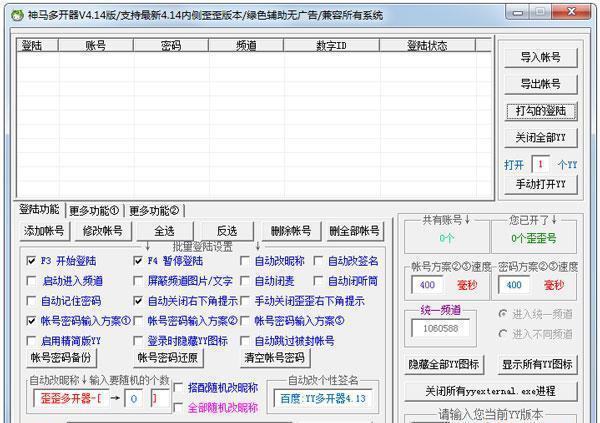Select all accounts with 全选
The height and width of the screenshot is (423, 600).
point(165,231)
